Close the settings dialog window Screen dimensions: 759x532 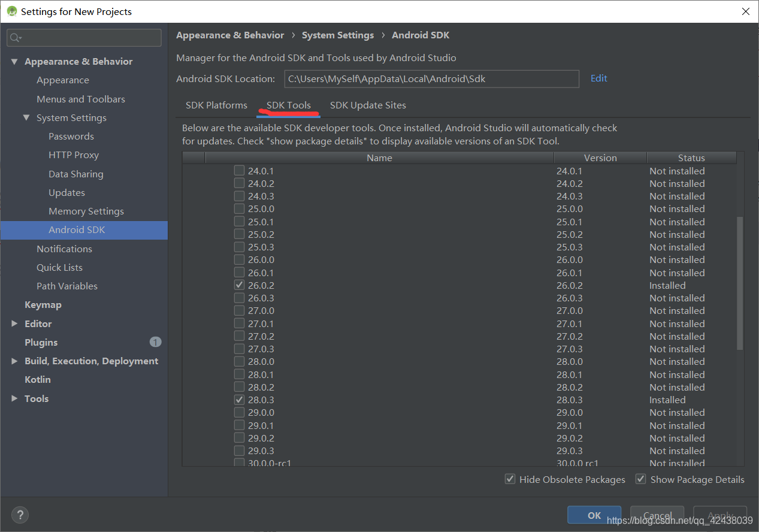tap(745, 11)
